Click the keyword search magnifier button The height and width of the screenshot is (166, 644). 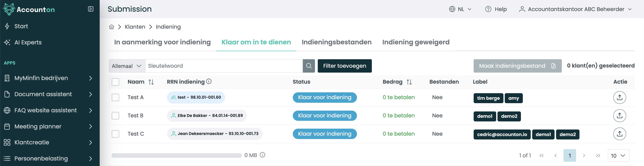click(309, 66)
